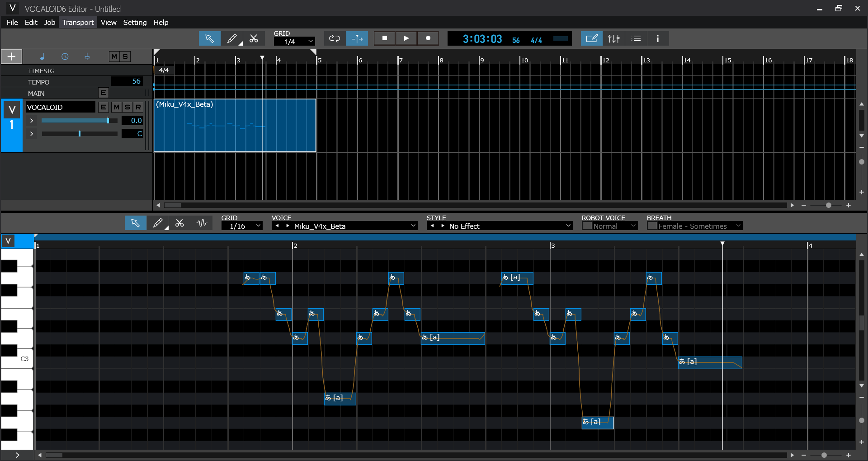Select previous voice with left arrow
868x461 pixels.
coord(277,226)
